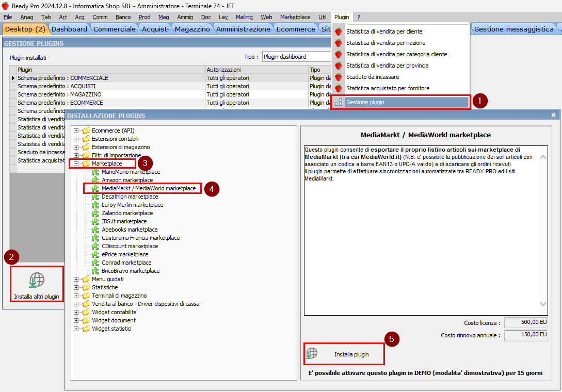The height and width of the screenshot is (392, 562).
Task: Click the Costo licenza value field
Action: (526, 322)
